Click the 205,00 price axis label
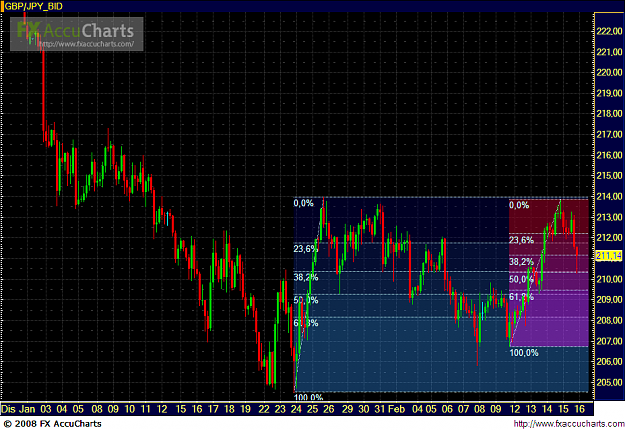 pos(609,382)
